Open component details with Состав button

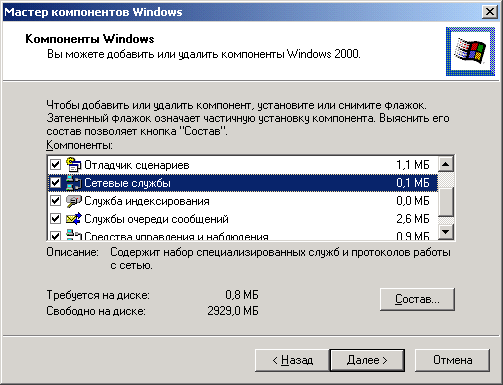point(417,299)
